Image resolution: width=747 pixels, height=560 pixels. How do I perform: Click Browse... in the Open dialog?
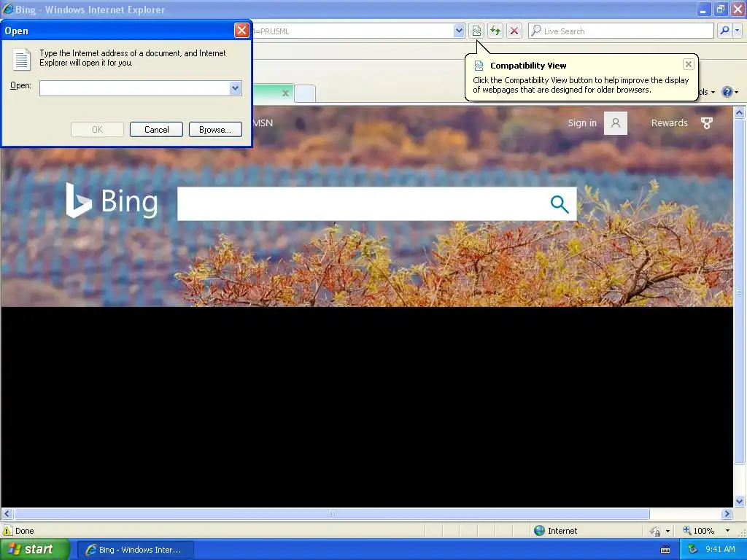(215, 130)
